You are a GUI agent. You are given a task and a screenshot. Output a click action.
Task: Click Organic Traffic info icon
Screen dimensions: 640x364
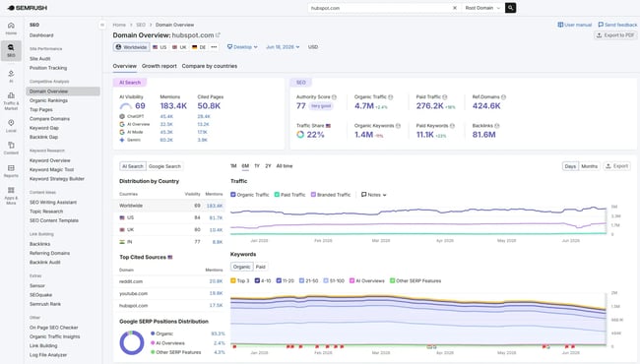390,97
